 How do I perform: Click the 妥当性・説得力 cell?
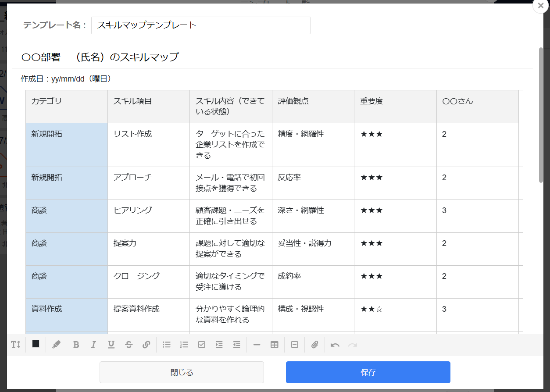(x=313, y=249)
